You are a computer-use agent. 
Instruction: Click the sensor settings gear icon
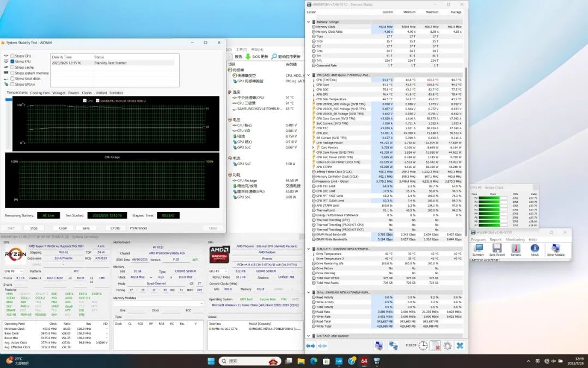(x=448, y=346)
